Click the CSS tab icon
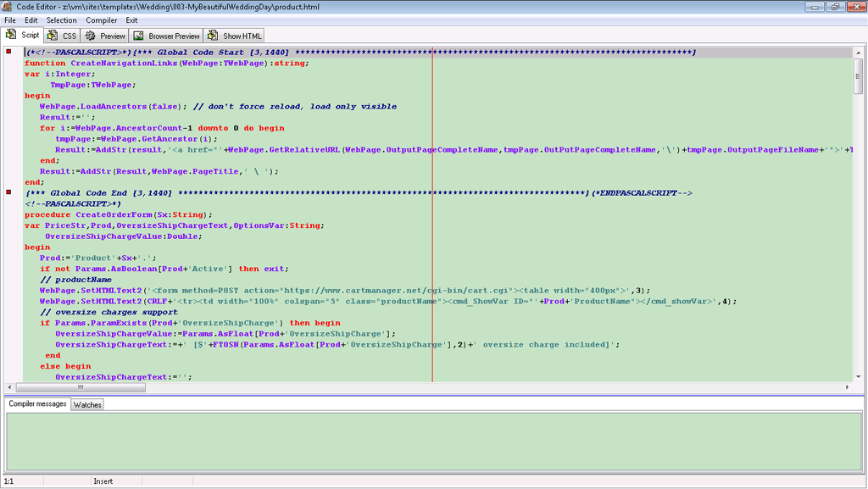 point(53,36)
